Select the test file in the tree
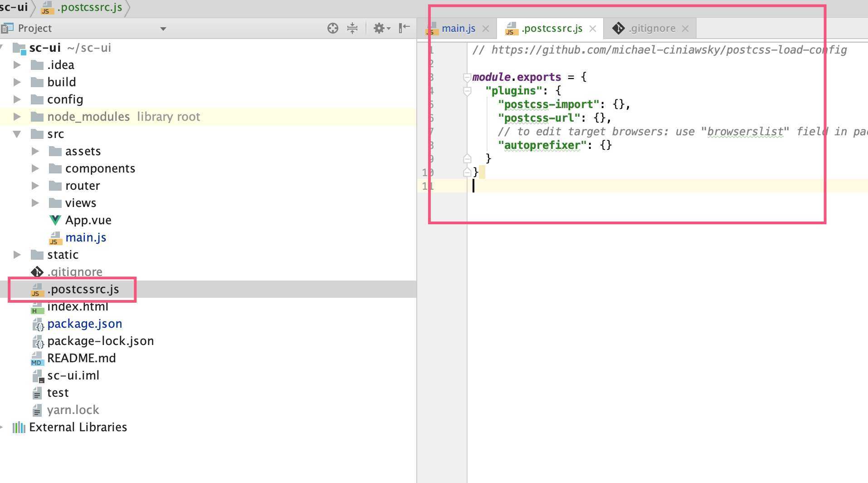 [x=58, y=393]
